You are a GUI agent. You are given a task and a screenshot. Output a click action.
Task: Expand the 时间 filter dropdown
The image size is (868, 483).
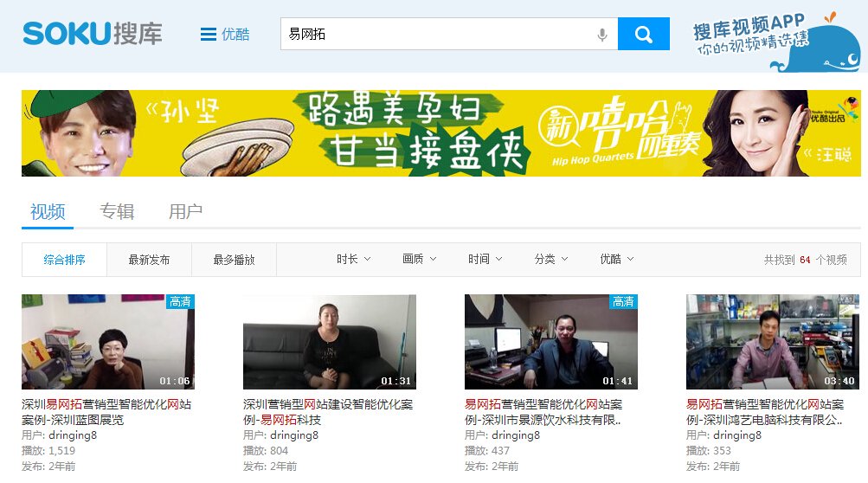tap(485, 259)
